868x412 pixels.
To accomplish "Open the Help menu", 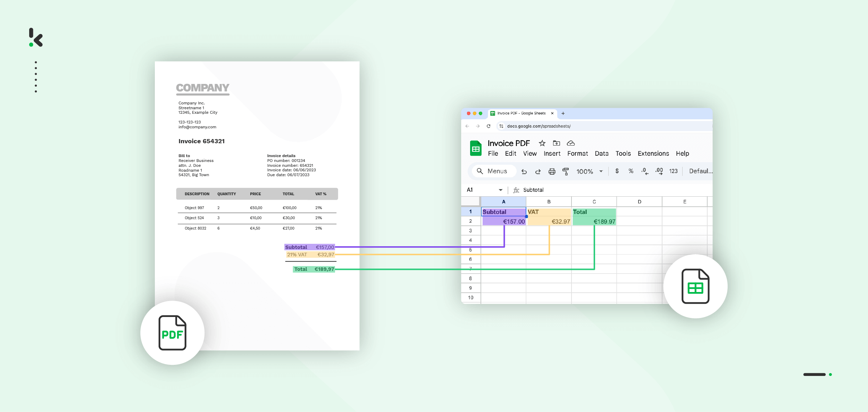I will click(682, 154).
